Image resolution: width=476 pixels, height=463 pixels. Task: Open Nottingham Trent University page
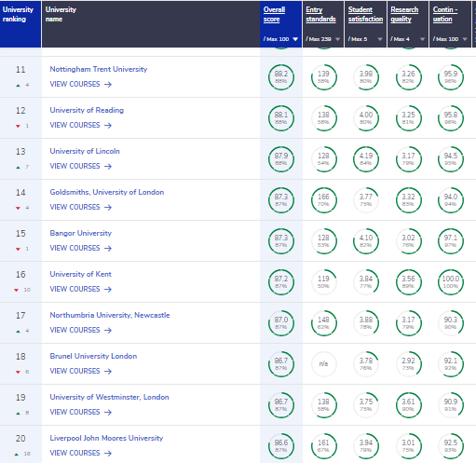pyautogui.click(x=99, y=69)
